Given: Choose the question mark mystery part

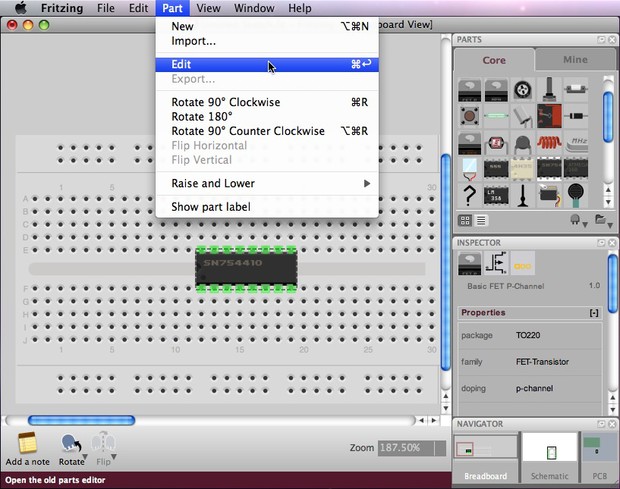Looking at the screenshot, I should [469, 196].
